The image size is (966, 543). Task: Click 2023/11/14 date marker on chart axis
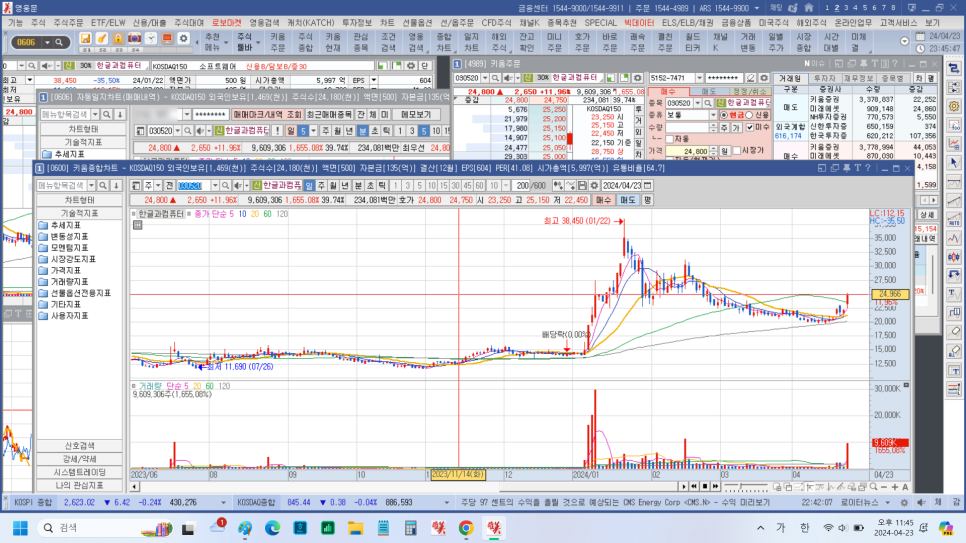pyautogui.click(x=458, y=475)
